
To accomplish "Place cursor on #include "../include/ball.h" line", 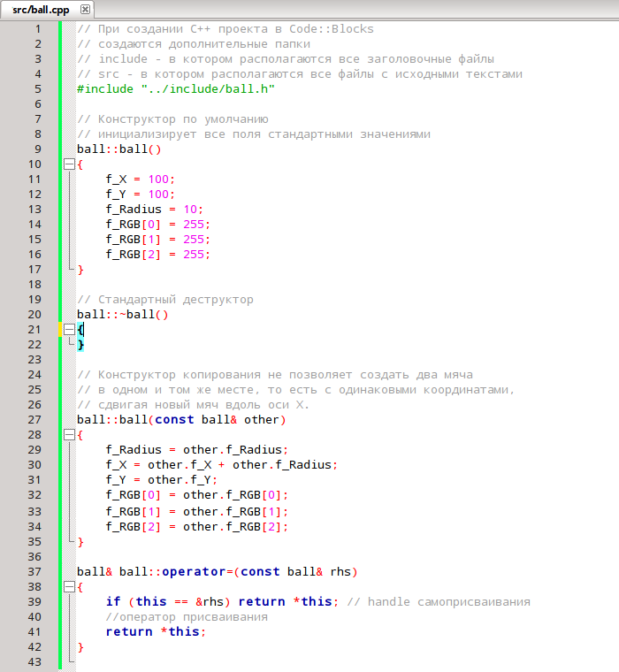I will pyautogui.click(x=176, y=89).
